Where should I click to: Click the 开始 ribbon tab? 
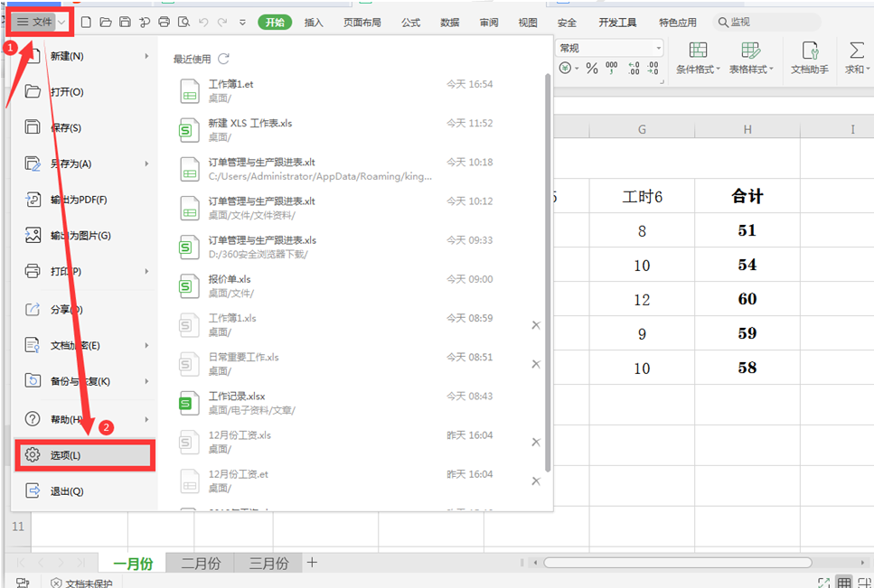click(x=275, y=23)
